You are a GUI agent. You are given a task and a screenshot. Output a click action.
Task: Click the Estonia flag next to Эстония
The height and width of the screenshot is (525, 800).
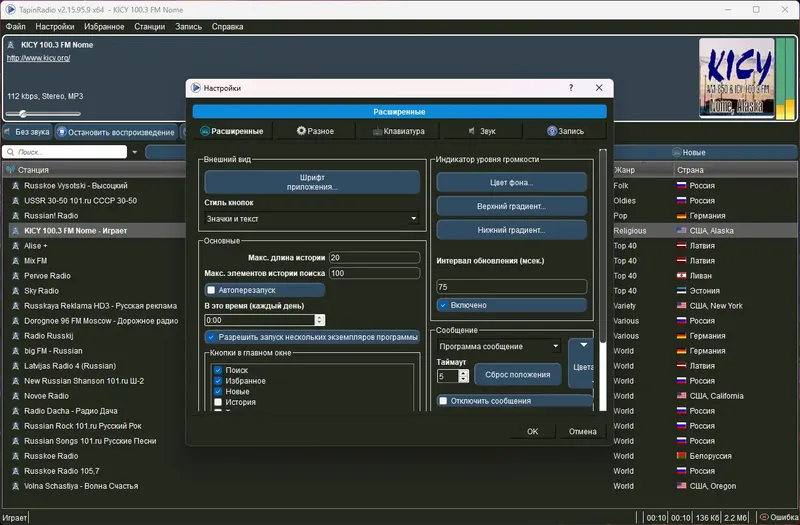point(681,291)
